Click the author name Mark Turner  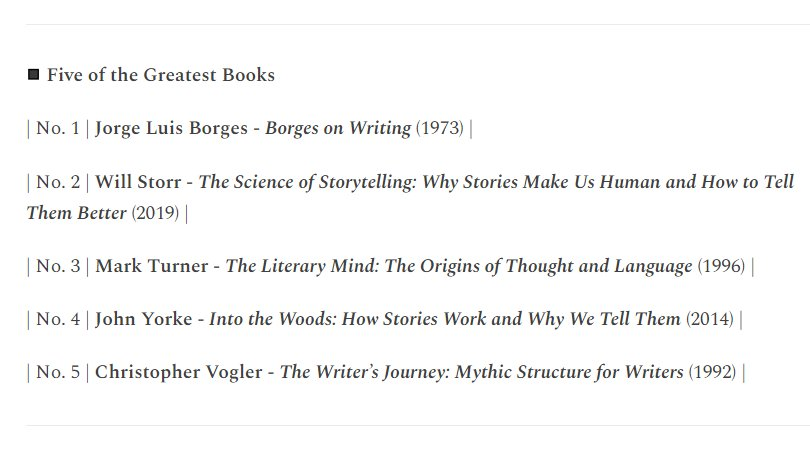pyautogui.click(x=149, y=266)
